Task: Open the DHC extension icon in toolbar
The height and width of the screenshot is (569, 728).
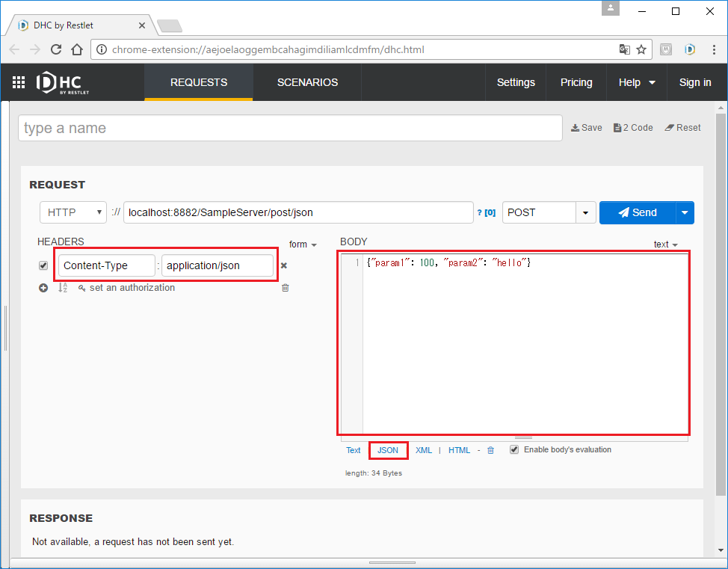Action: click(x=690, y=49)
